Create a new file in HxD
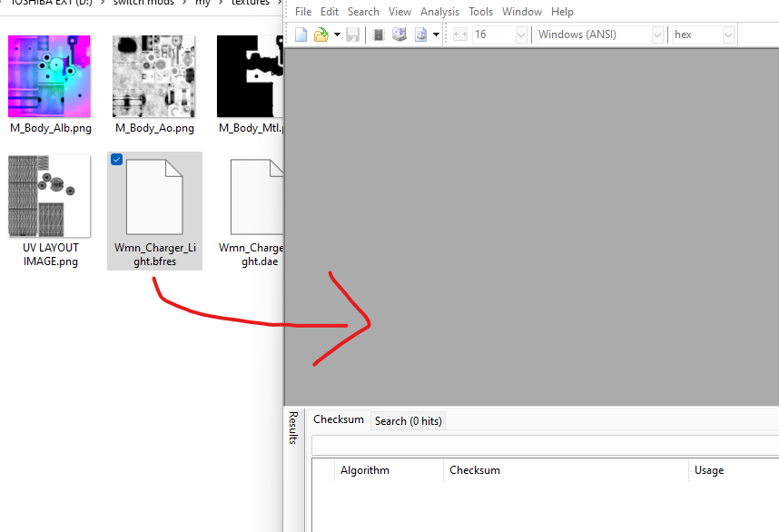 300,34
